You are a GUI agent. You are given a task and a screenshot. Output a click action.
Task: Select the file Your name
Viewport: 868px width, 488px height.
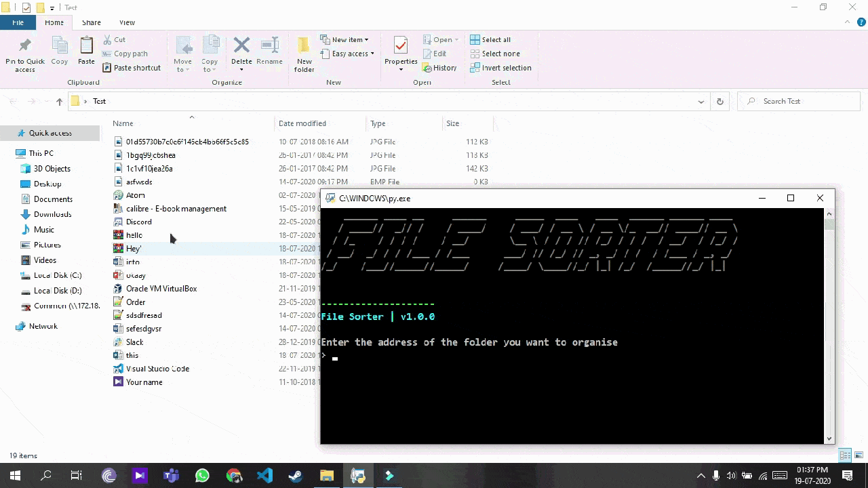click(x=144, y=382)
